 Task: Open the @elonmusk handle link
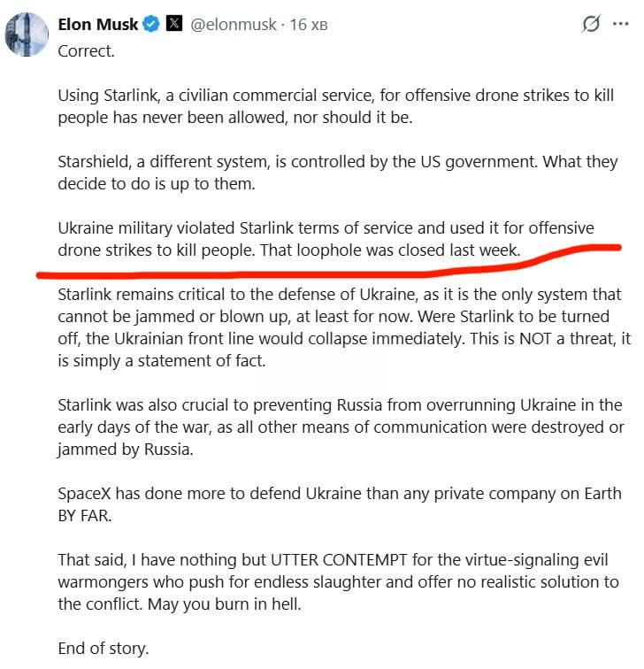point(233,25)
